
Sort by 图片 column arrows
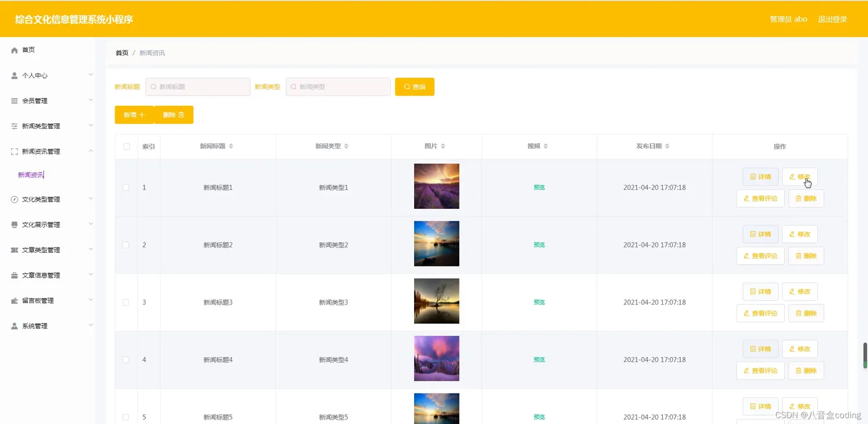pyautogui.click(x=443, y=146)
